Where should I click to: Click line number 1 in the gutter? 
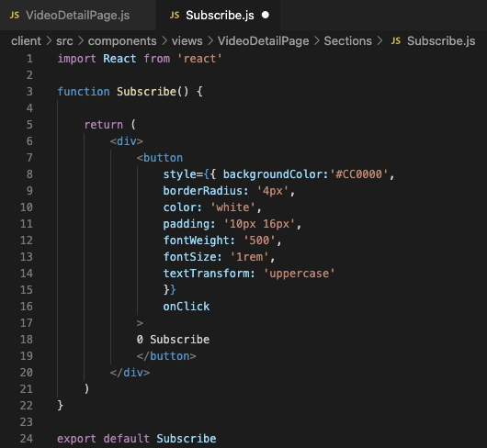tap(29, 59)
